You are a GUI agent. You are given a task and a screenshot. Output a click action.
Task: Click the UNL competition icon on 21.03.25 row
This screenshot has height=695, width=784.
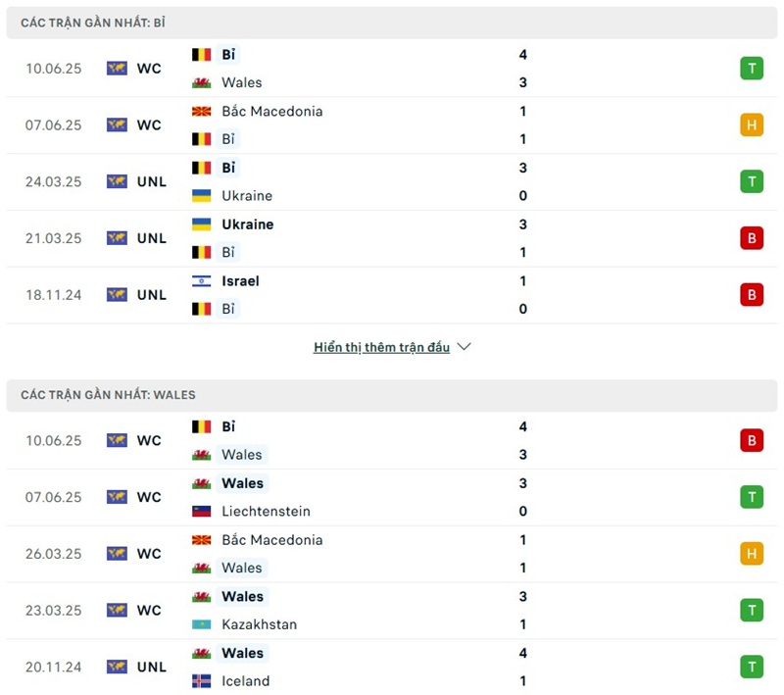(x=118, y=238)
